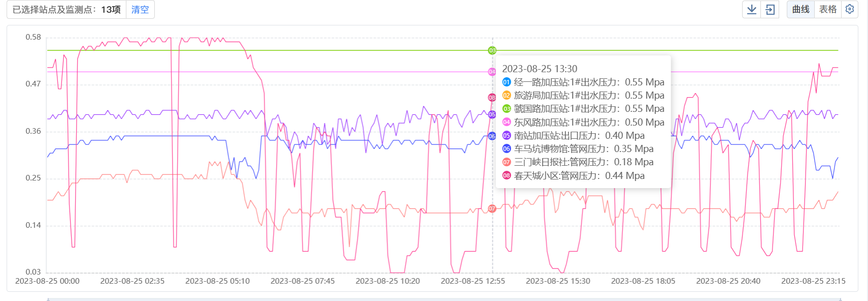Click 清空 to clear selected stations
Image resolution: width=868 pixels, height=301 pixels.
[x=140, y=10]
